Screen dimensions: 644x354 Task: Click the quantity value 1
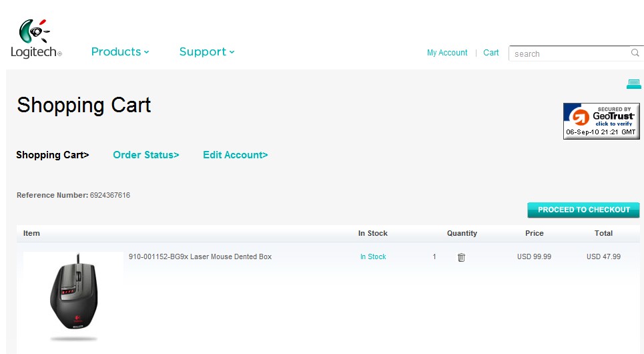click(x=434, y=256)
